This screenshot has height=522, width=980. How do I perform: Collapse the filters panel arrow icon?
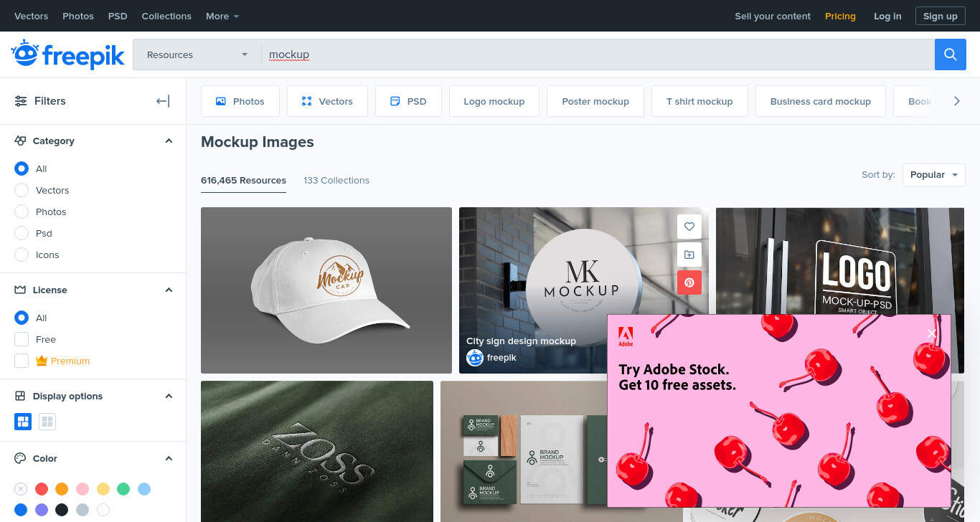(x=163, y=101)
